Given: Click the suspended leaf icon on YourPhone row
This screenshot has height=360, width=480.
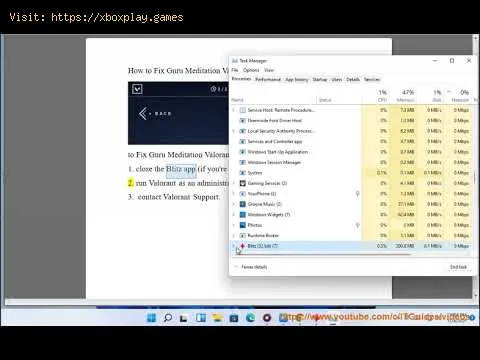Looking at the screenshot, I should 357,194.
